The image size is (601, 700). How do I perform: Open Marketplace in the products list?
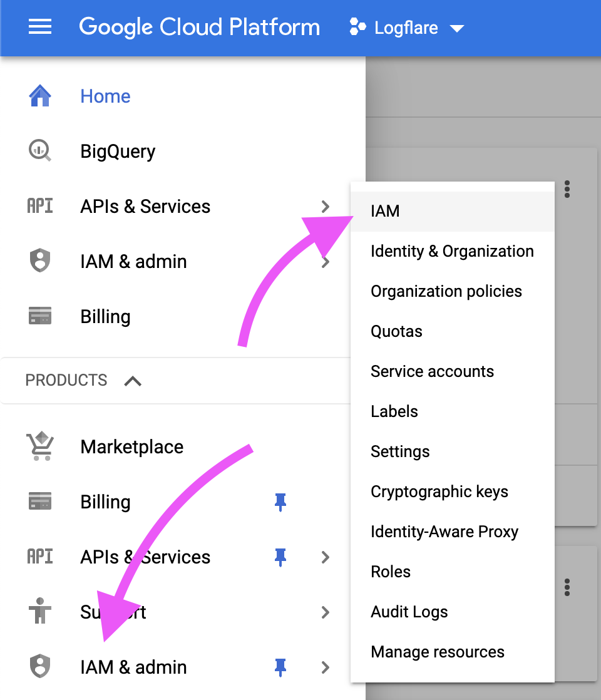pos(131,447)
